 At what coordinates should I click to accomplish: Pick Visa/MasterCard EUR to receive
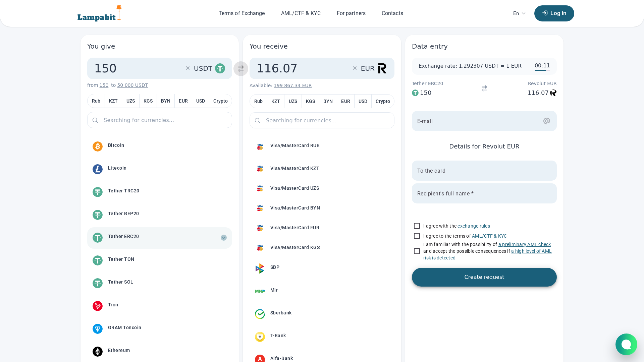(322, 228)
